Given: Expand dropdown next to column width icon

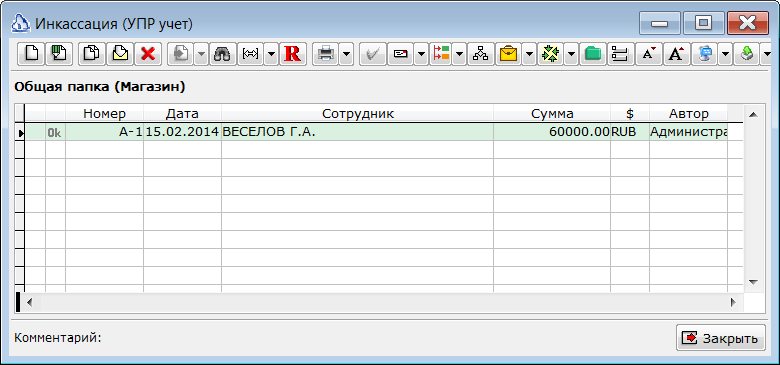Looking at the screenshot, I should pos(271,54).
